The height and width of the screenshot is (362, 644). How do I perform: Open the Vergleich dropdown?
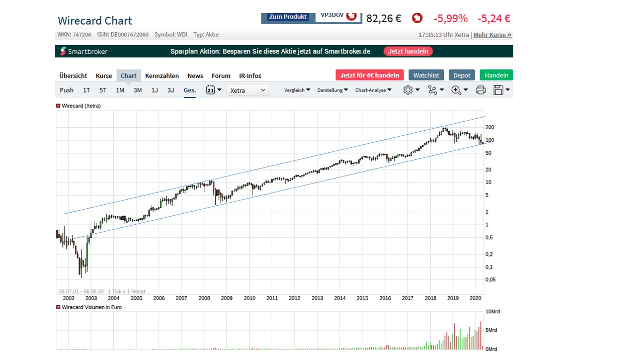coord(297,90)
